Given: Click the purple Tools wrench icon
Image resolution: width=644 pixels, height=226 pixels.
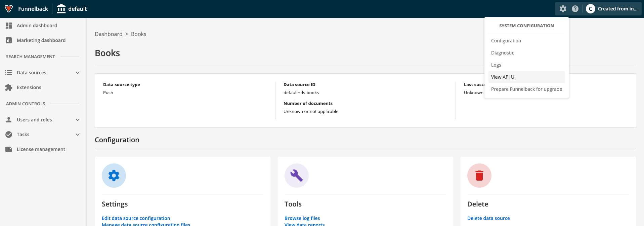Looking at the screenshot, I should click(x=297, y=176).
